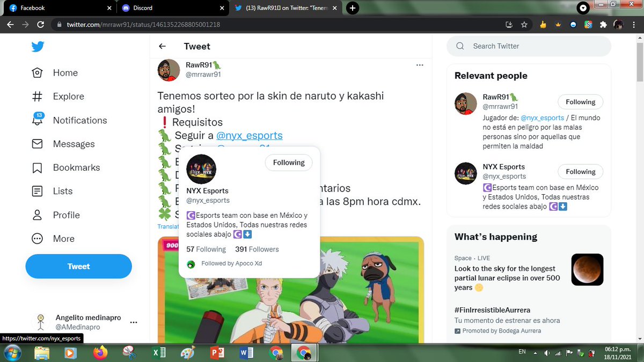
Task: Click the browser address bar URL
Action: [143, 25]
